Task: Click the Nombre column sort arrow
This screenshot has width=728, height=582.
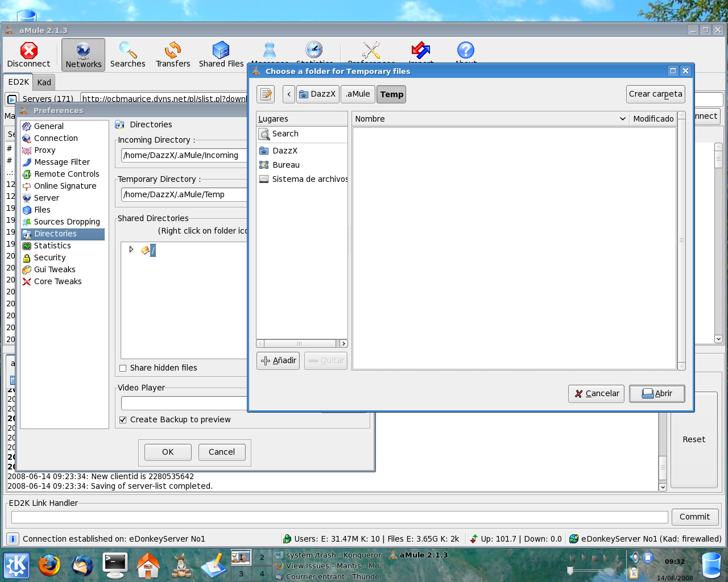Action: tap(622, 119)
